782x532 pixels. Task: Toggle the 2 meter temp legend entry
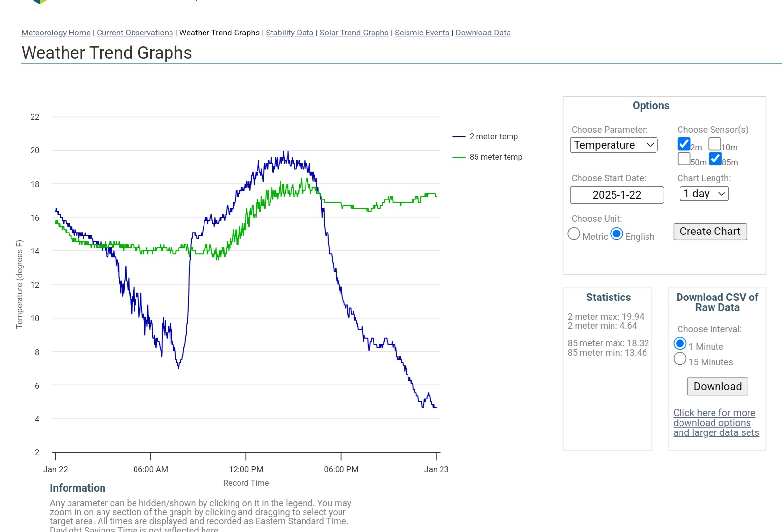click(485, 136)
